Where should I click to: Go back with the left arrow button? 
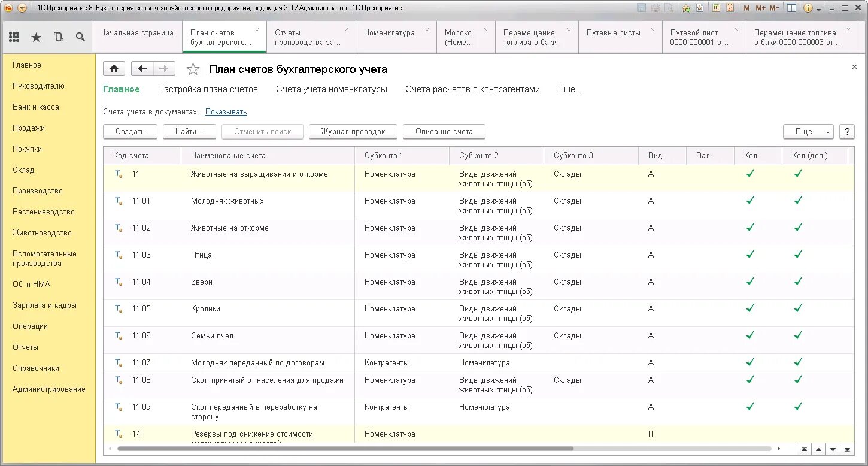point(142,69)
